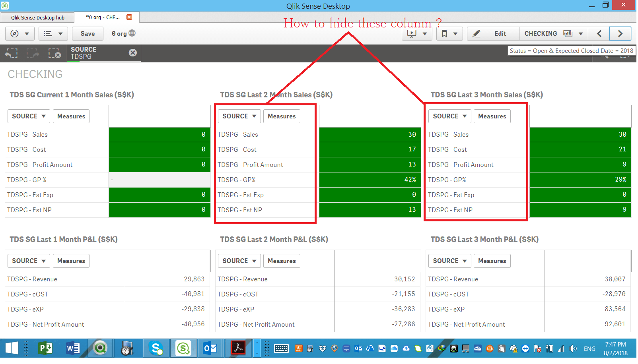The width and height of the screenshot is (638, 364).
Task: Step back in selections
Action: (12, 53)
